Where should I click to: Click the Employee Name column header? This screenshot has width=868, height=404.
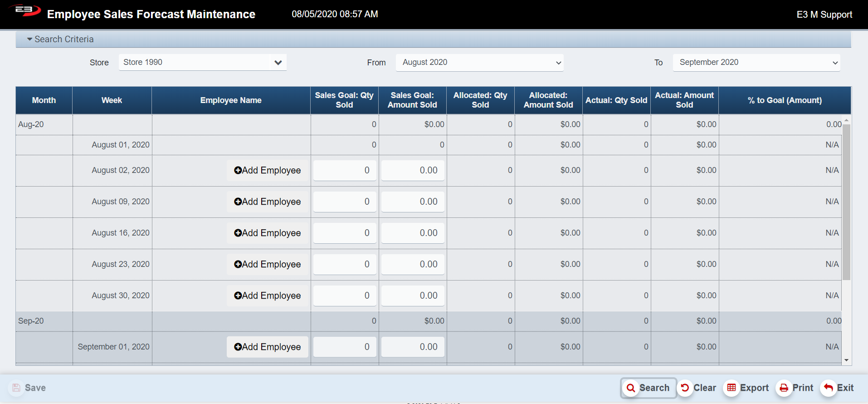pos(231,100)
